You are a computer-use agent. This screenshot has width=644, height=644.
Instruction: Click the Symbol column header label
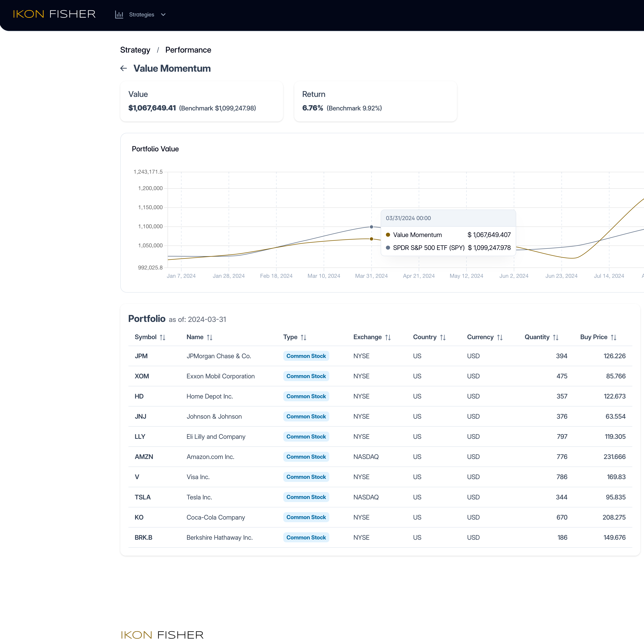145,337
